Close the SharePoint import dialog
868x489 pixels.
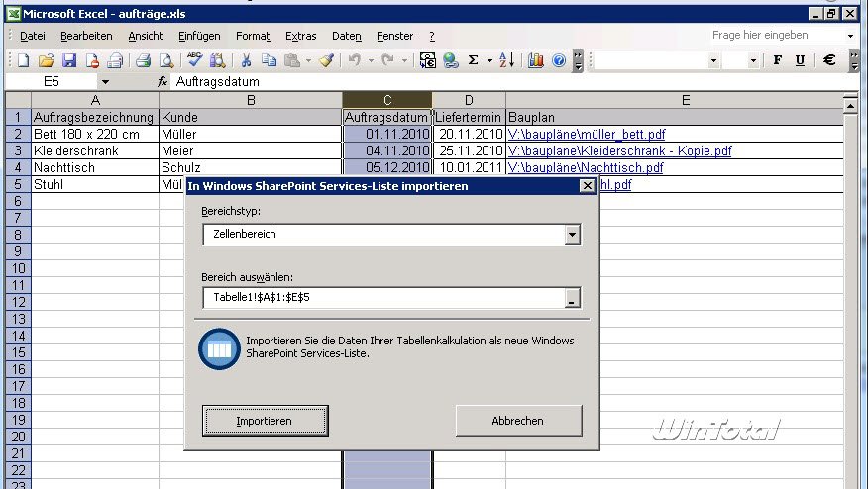pos(587,186)
